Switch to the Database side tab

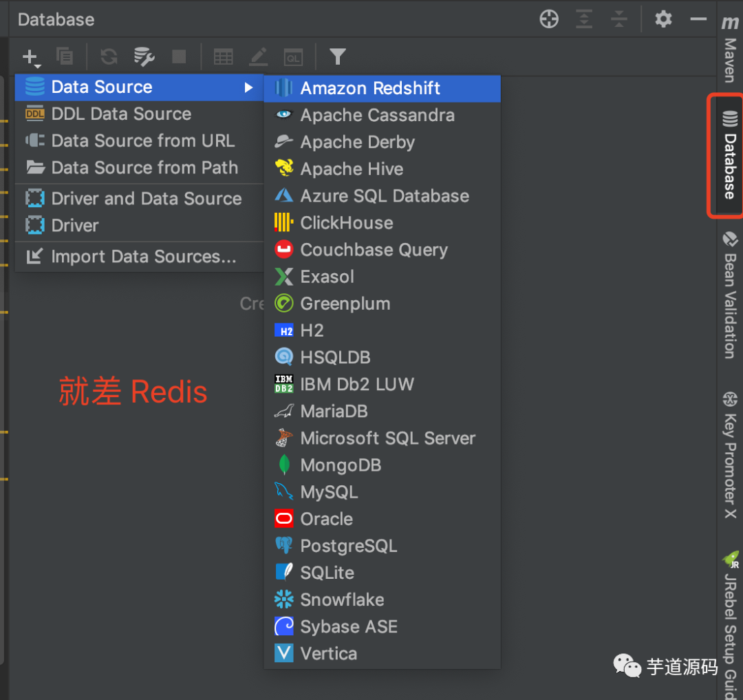pyautogui.click(x=730, y=156)
